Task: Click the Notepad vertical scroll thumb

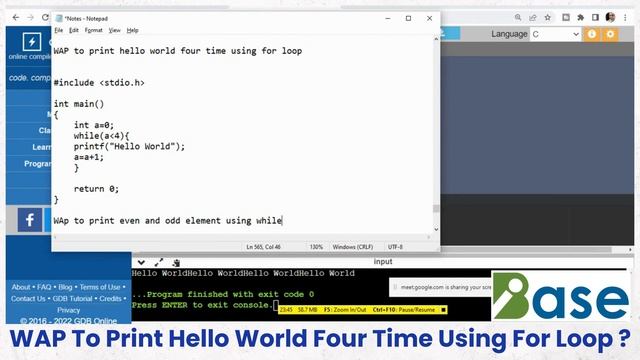Action: [x=436, y=209]
